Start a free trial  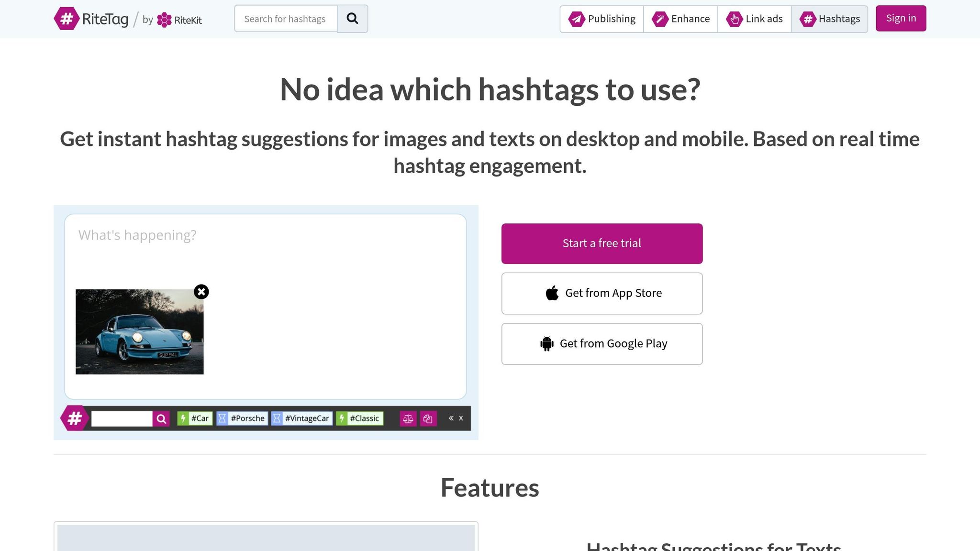(601, 243)
